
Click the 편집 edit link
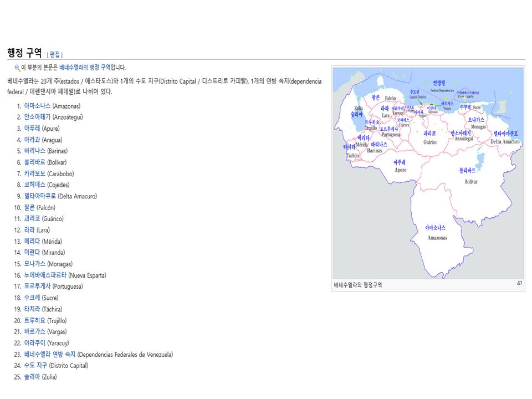(x=55, y=54)
